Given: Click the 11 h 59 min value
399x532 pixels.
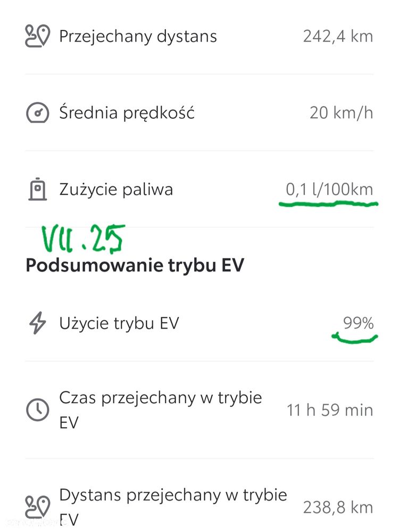Looking at the screenshot, I should tap(330, 410).
